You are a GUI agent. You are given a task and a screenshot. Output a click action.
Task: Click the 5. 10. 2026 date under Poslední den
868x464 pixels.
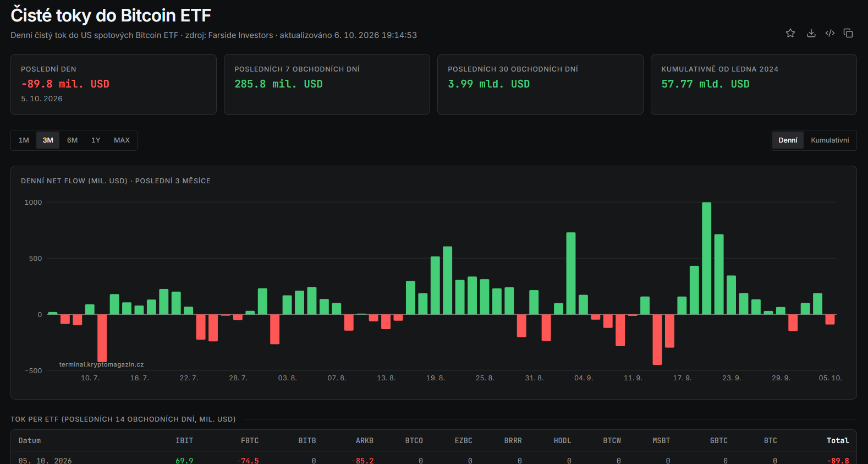tap(42, 99)
